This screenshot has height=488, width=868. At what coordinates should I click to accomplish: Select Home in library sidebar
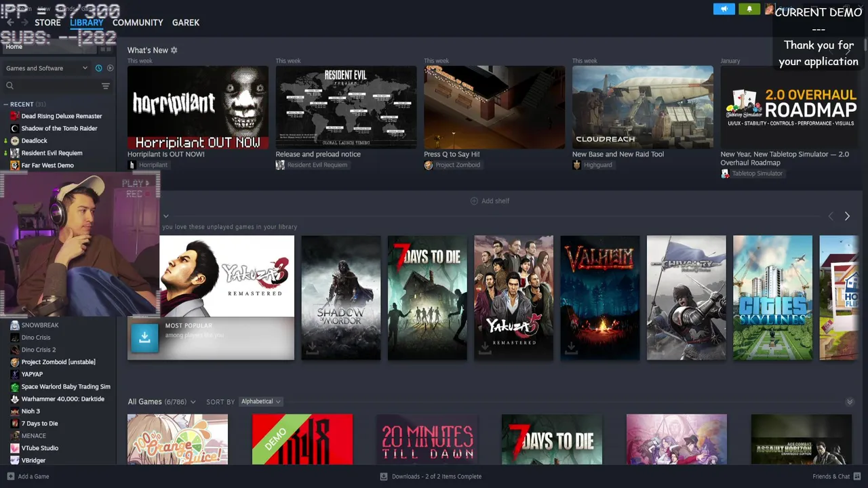[x=14, y=47]
